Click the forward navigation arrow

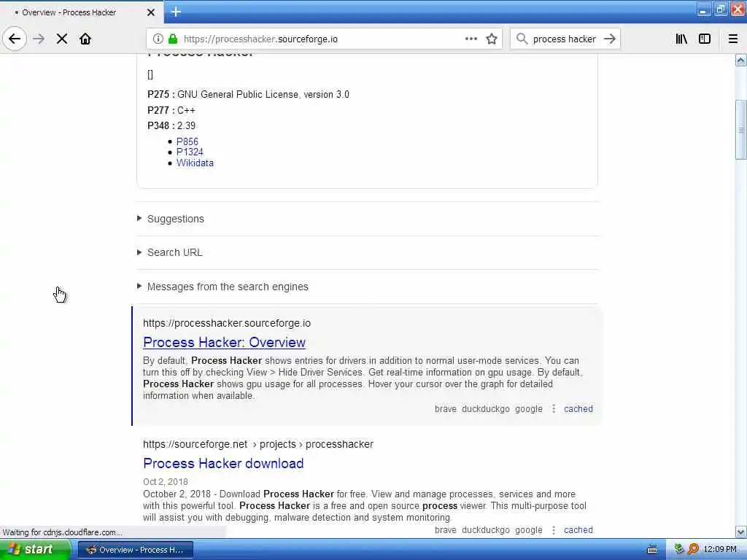click(39, 39)
